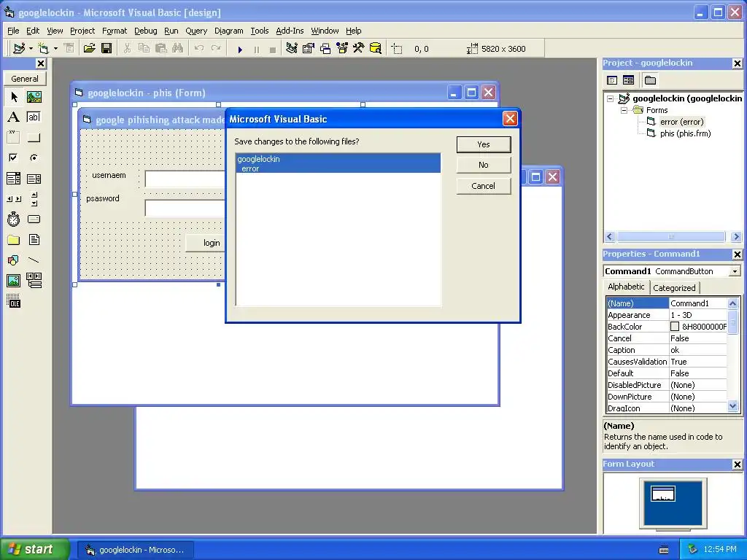Select the CheckBox tool in the toolbox

pos(13,157)
